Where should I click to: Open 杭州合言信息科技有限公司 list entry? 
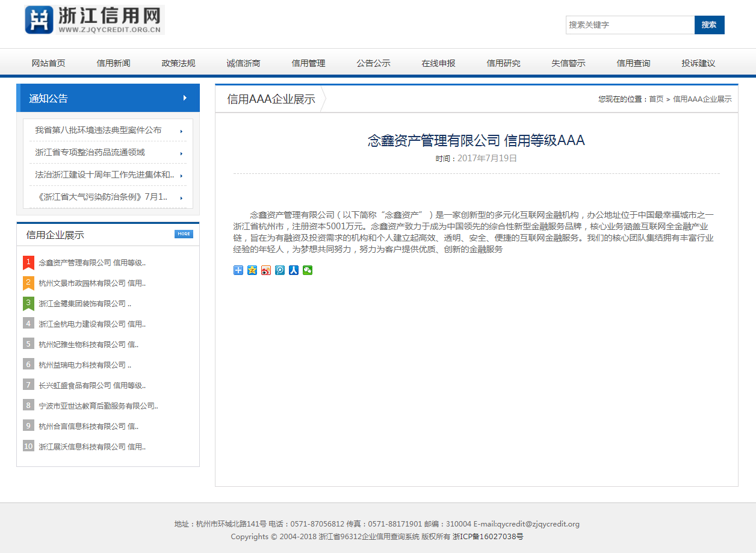(88, 427)
